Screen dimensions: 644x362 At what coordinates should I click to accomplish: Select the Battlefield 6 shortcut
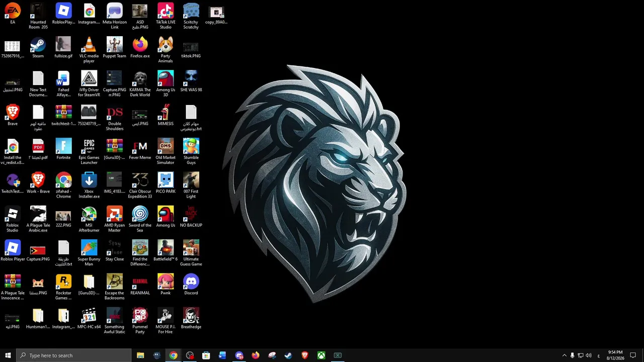166,249
